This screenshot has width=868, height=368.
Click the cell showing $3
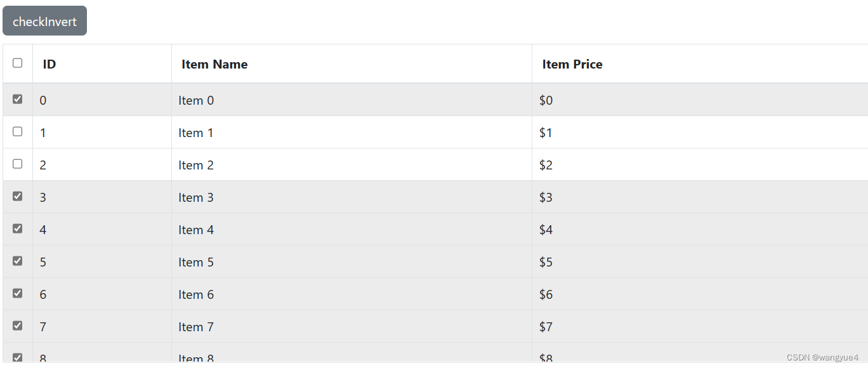[546, 197]
